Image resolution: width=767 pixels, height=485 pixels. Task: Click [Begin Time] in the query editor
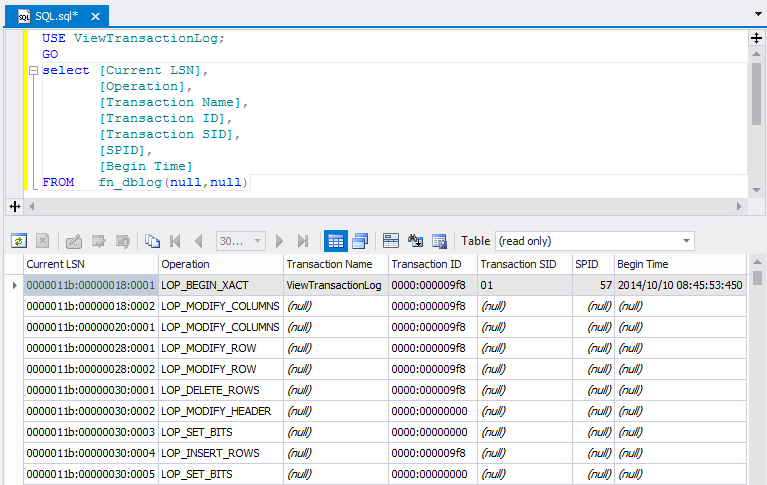coord(146,166)
